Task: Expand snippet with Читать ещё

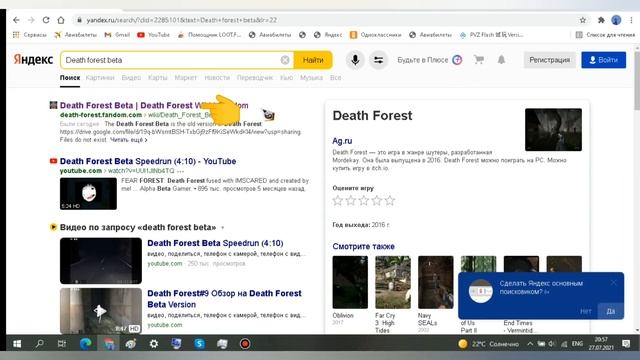Action: [x=129, y=140]
